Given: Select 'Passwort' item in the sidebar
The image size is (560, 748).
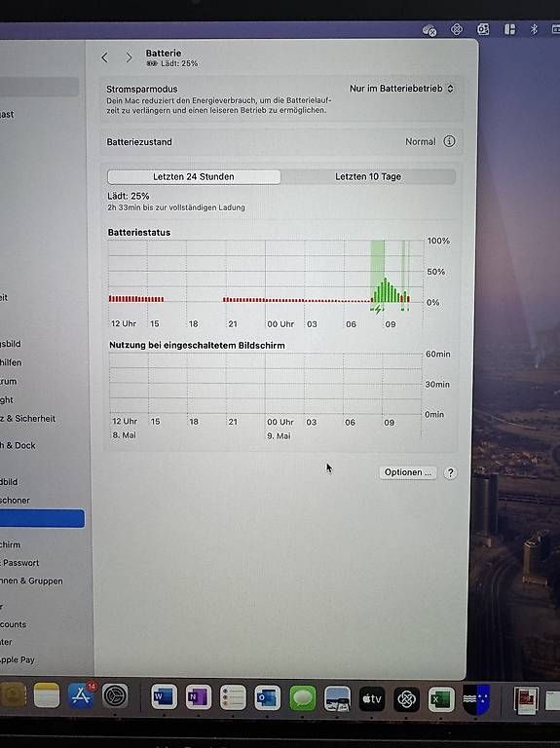Looking at the screenshot, I should 20,562.
